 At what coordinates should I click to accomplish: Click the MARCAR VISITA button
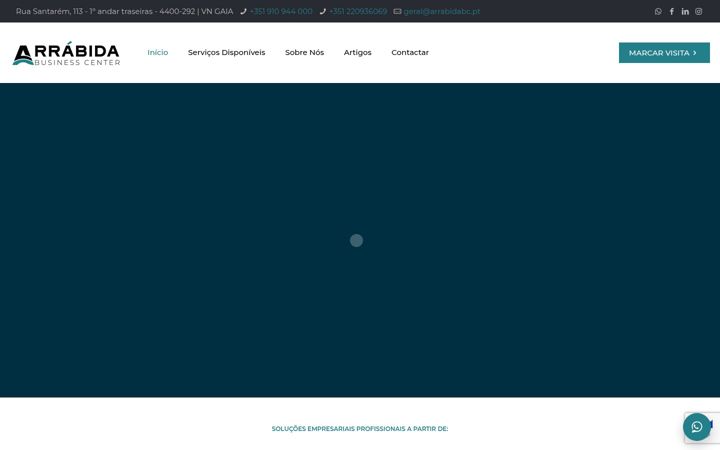[664, 53]
